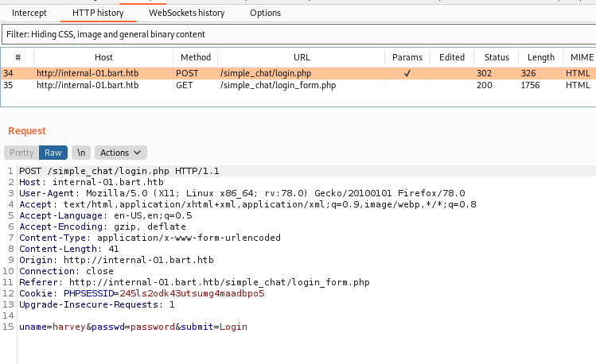Image resolution: width=596 pixels, height=364 pixels.
Task: Expand the Actions dropdown menu
Action: tap(120, 153)
